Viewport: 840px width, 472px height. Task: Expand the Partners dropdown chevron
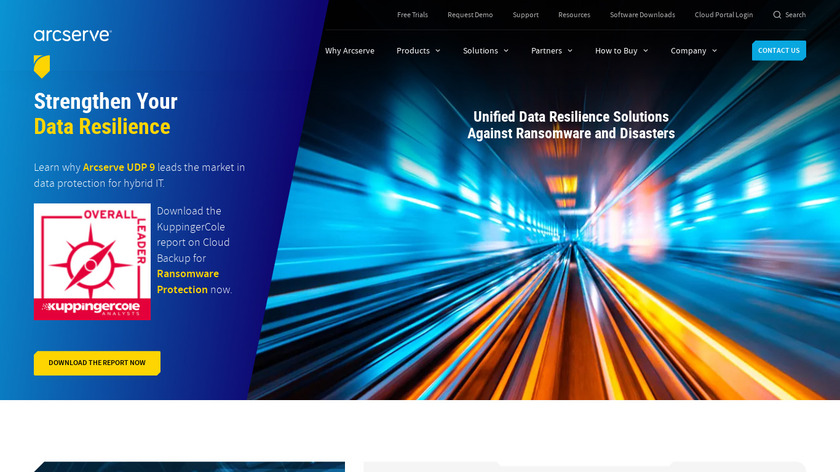tap(570, 51)
